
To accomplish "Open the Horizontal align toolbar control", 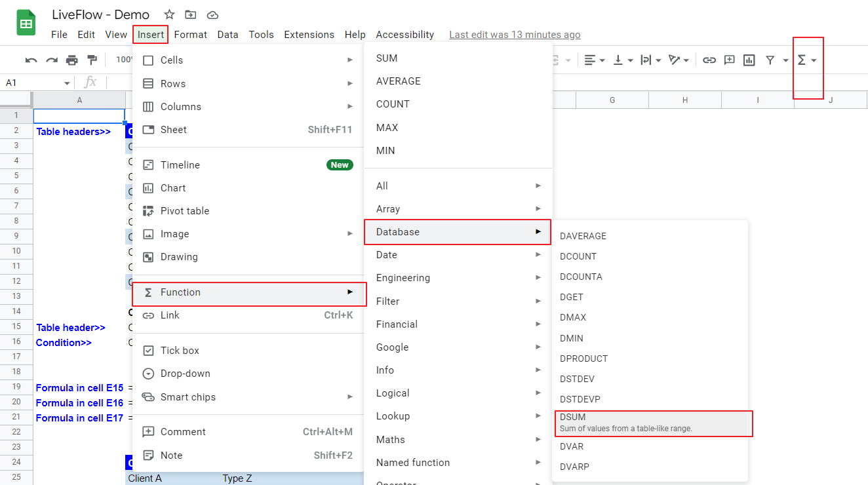I will [594, 60].
